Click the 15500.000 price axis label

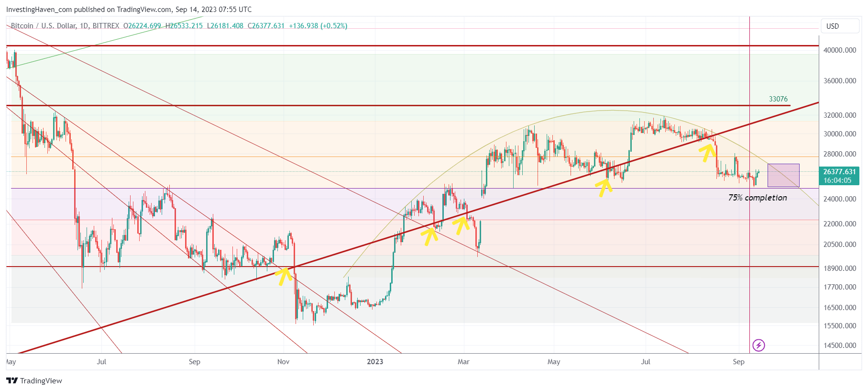840,326
